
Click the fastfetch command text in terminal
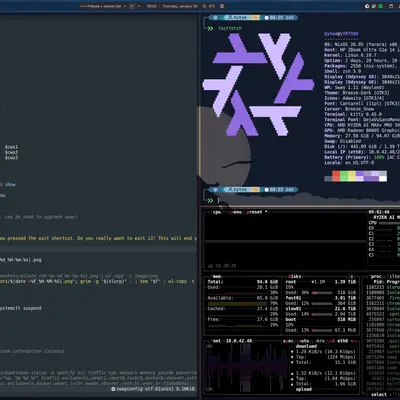230,28
